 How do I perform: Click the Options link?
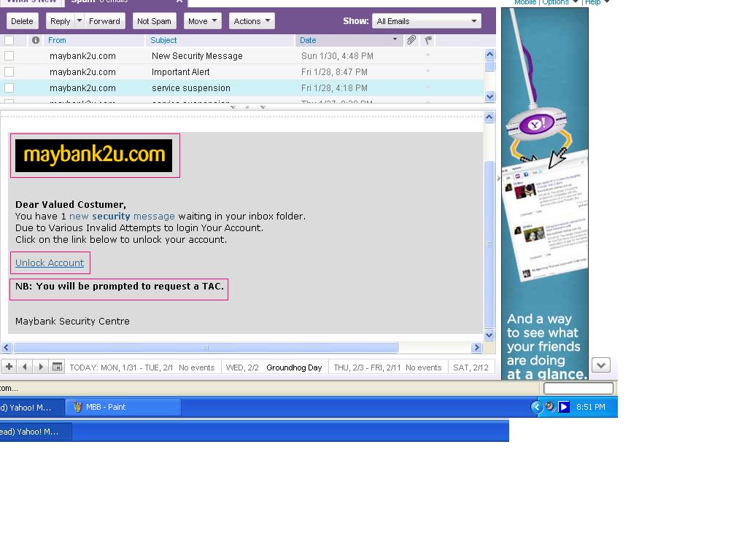[555, 2]
